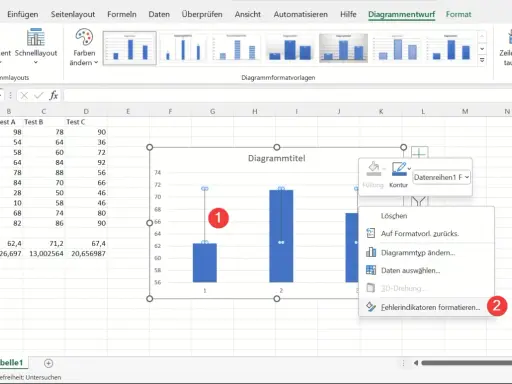
Task: Select the third chart style thumbnail
Action: coord(236,48)
